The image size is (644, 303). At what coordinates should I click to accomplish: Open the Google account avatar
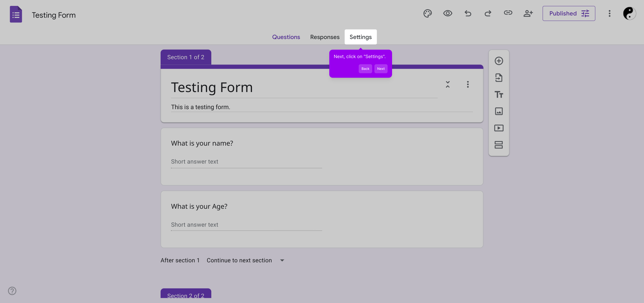coord(629,13)
